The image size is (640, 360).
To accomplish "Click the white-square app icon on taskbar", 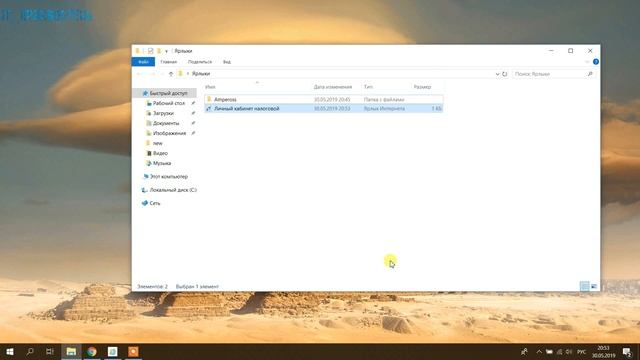I will click(x=113, y=351).
